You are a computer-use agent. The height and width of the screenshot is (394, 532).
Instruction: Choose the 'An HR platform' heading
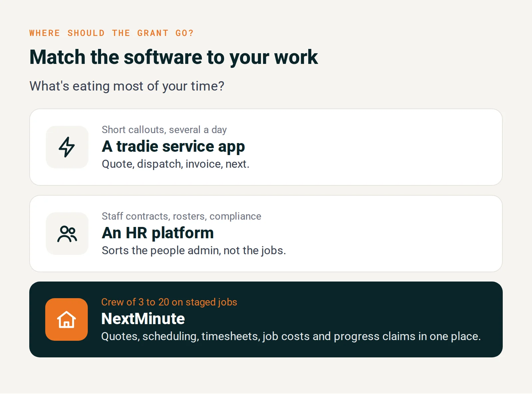[x=158, y=233]
